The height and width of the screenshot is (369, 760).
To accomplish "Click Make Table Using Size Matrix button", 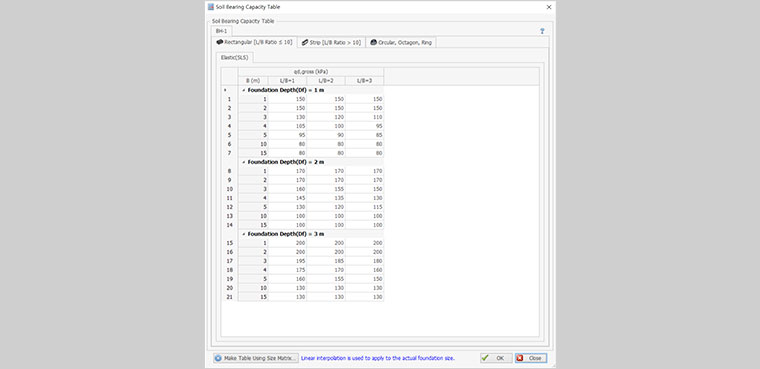I will click(255, 358).
